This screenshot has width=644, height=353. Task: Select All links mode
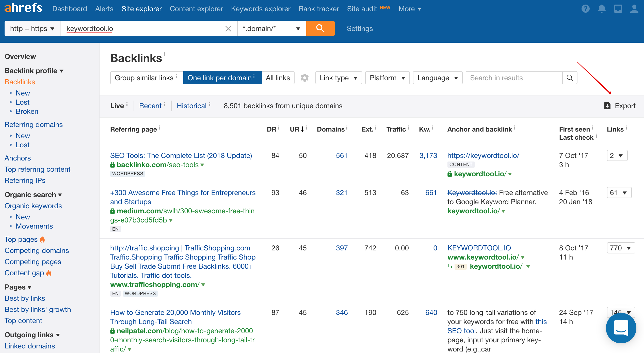pos(278,78)
